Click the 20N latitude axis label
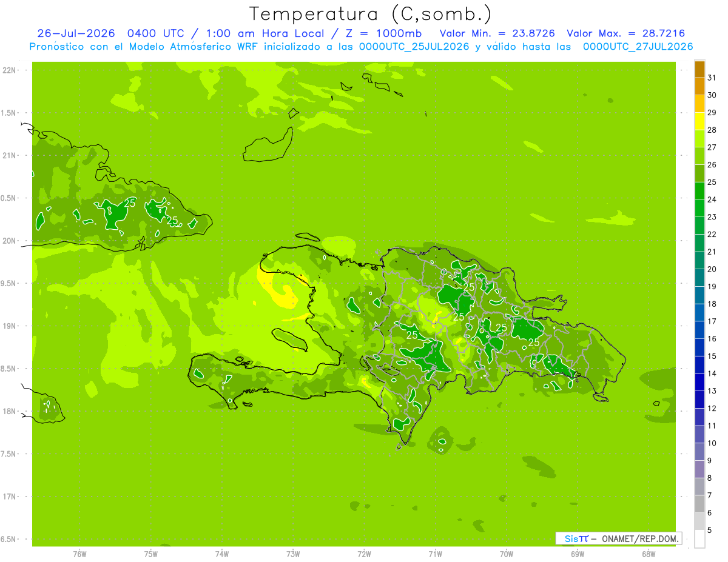The image size is (728, 562). (x=10, y=241)
